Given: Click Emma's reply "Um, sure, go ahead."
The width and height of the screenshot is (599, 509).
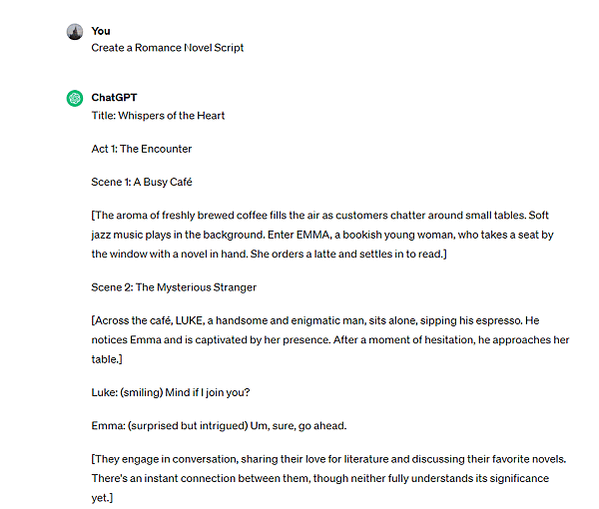Looking at the screenshot, I should click(x=298, y=426).
